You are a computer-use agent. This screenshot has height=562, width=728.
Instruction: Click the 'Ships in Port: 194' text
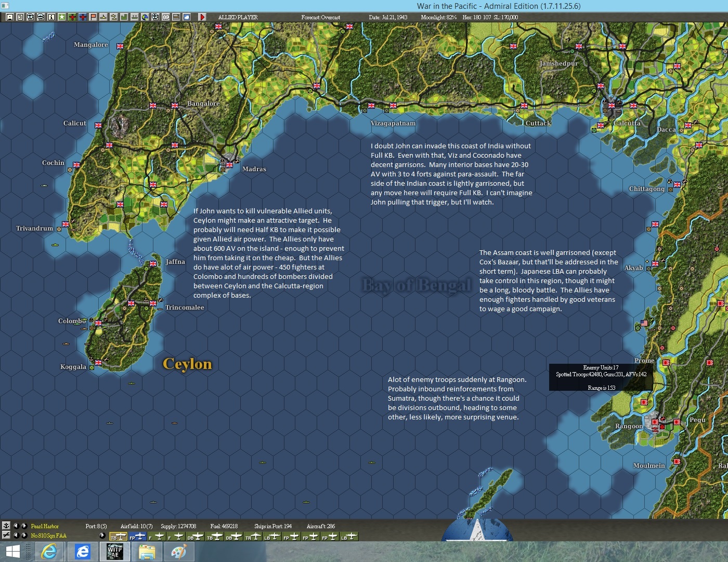273,526
